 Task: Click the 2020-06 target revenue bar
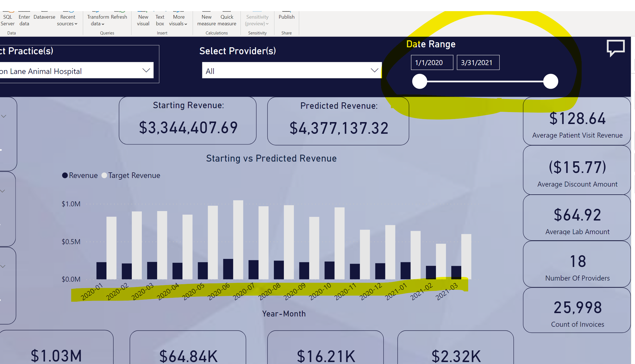tap(238, 240)
